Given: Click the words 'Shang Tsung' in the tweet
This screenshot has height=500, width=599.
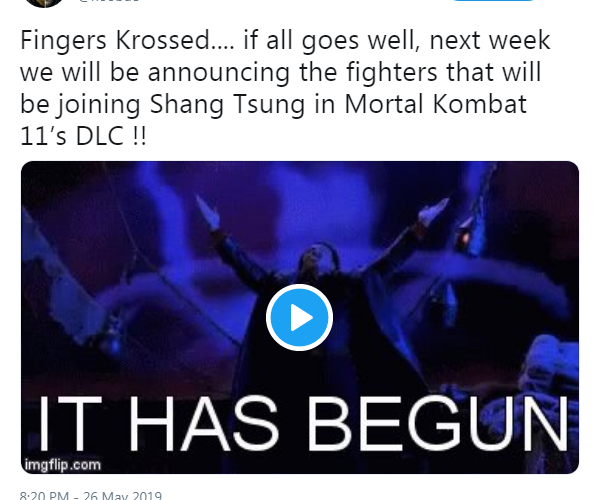Looking at the screenshot, I should tap(227, 105).
